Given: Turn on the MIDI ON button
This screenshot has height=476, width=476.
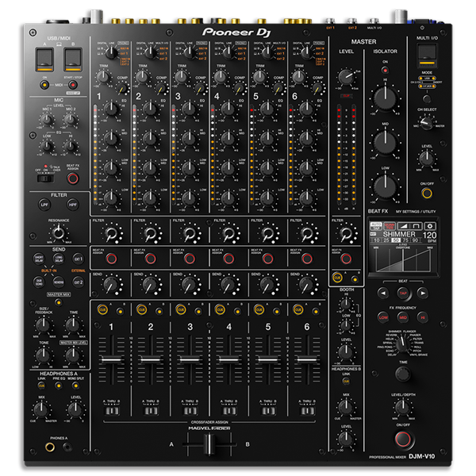Looking at the screenshot, I should [44, 85].
